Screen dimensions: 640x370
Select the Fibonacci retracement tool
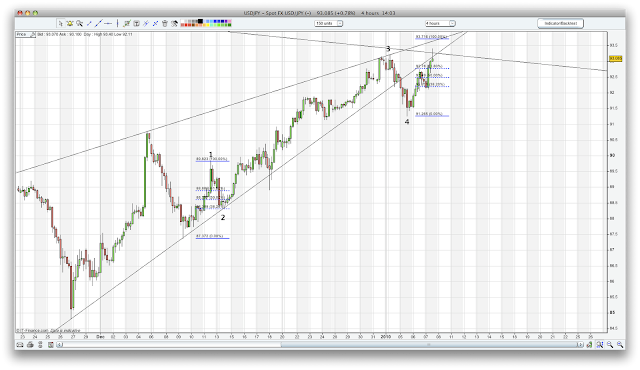click(127, 23)
